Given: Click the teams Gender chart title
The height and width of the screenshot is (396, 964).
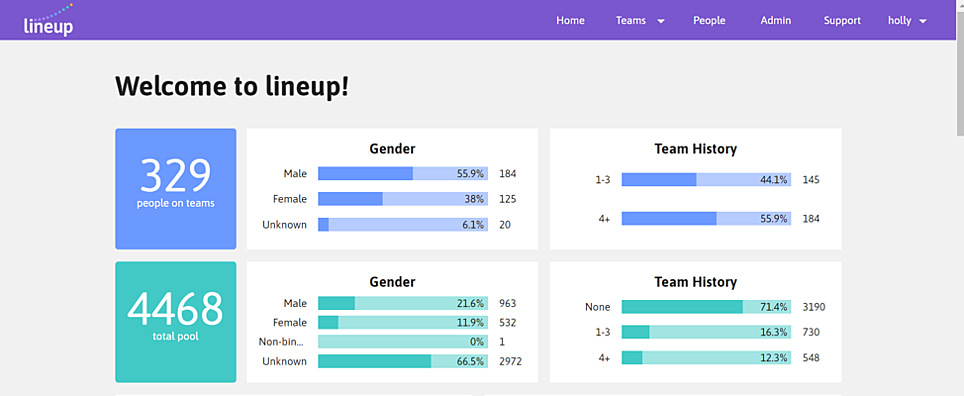Looking at the screenshot, I should click(392, 149).
